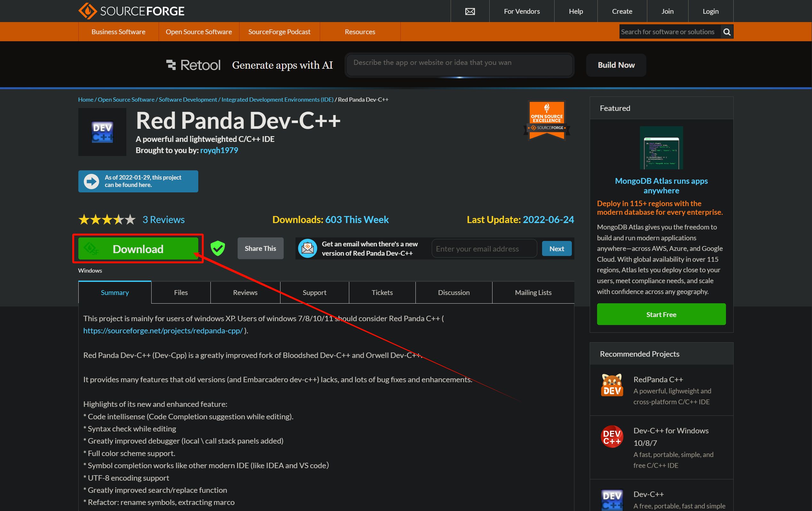This screenshot has height=511, width=812.
Task: Click the Start Free button
Action: tap(661, 314)
